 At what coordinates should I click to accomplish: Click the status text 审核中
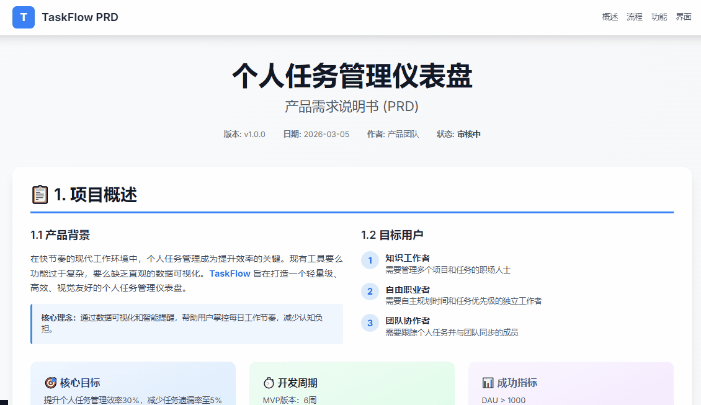coord(469,134)
